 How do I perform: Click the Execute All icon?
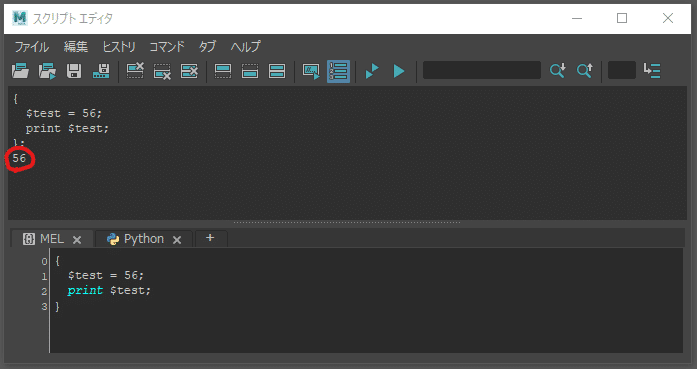coord(372,71)
